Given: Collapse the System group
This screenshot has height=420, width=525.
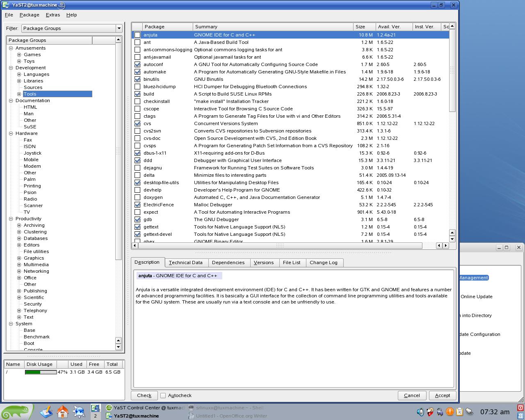Looking at the screenshot, I should pyautogui.click(x=11, y=324).
